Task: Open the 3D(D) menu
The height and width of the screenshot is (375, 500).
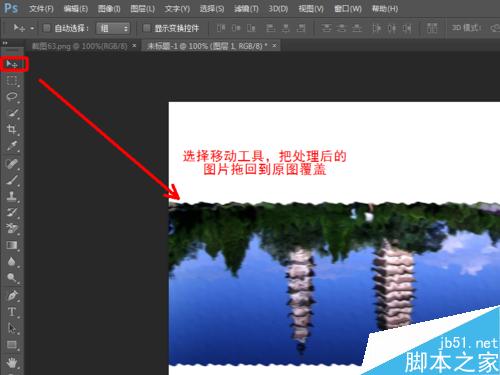Action: click(x=278, y=9)
